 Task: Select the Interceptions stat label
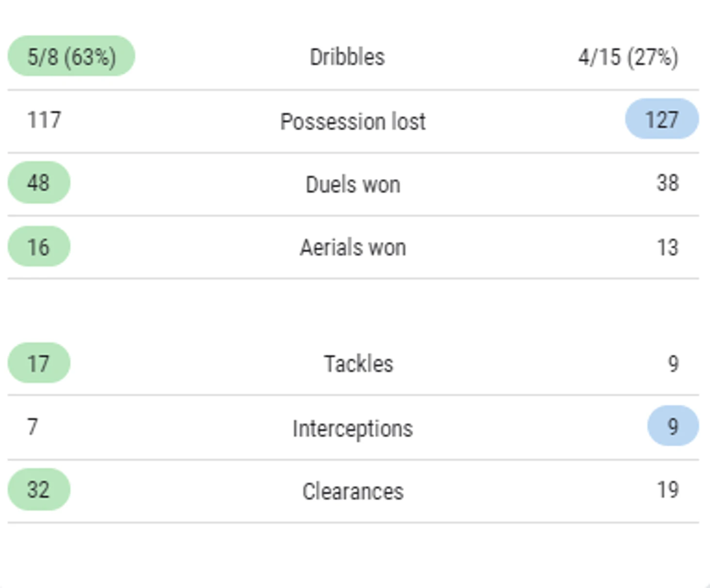coord(353,428)
